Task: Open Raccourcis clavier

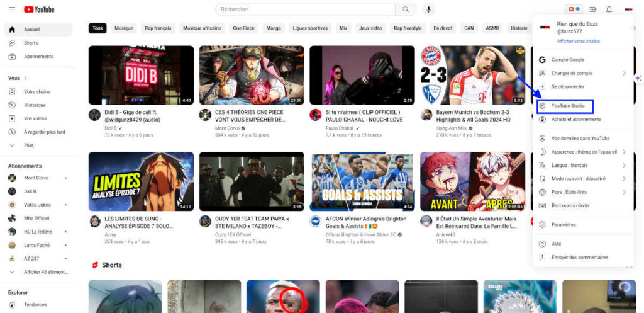Action: (583, 206)
